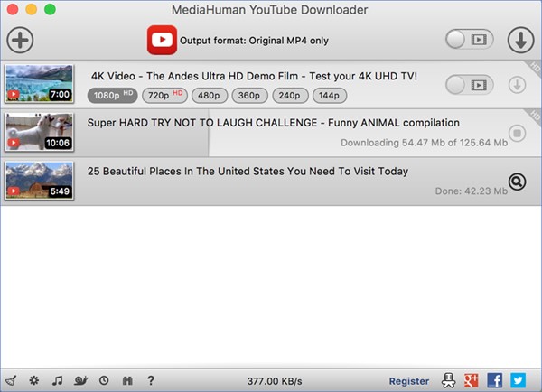
Task: Open the Twitter share icon
Action: coord(519,380)
